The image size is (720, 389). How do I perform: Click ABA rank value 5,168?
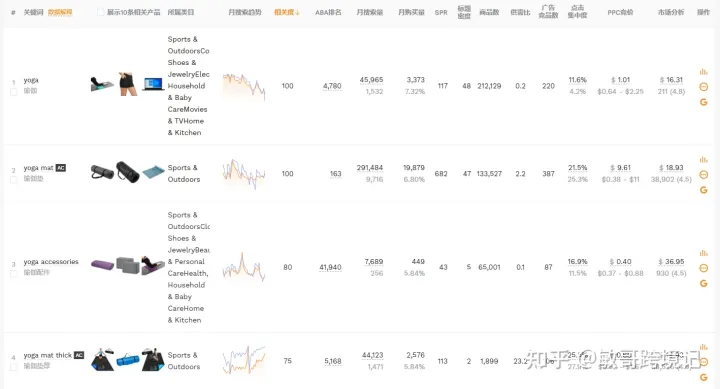tap(332, 361)
